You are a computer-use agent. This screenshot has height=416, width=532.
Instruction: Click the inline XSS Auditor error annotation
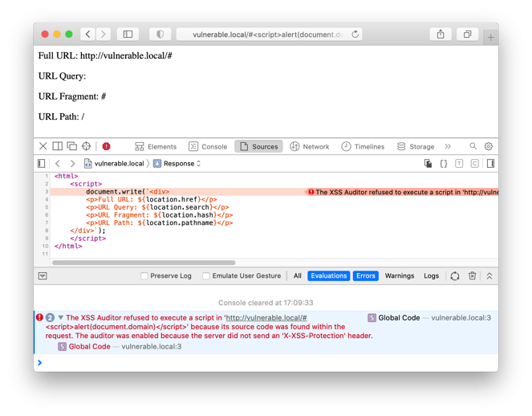[402, 192]
